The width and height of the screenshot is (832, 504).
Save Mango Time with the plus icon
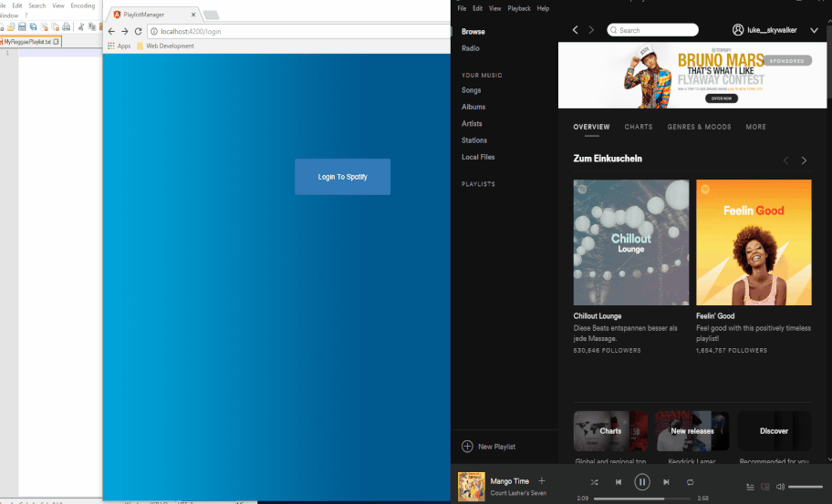tap(542, 480)
